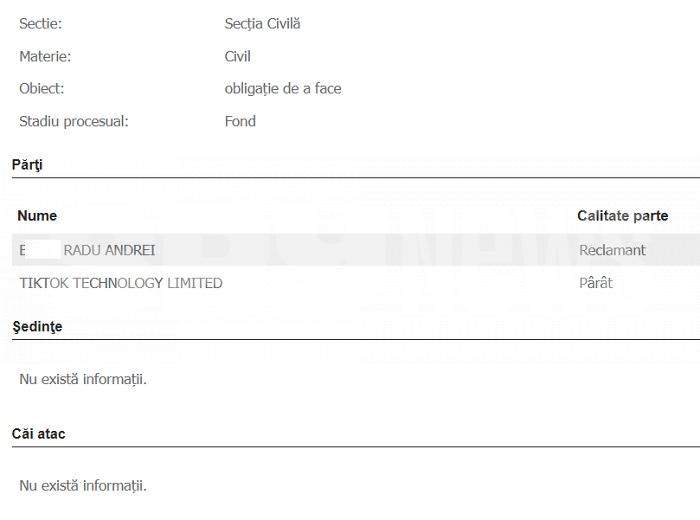The height and width of the screenshot is (520, 700).
Task: Click the Stadiu procesual label
Action: [74, 121]
